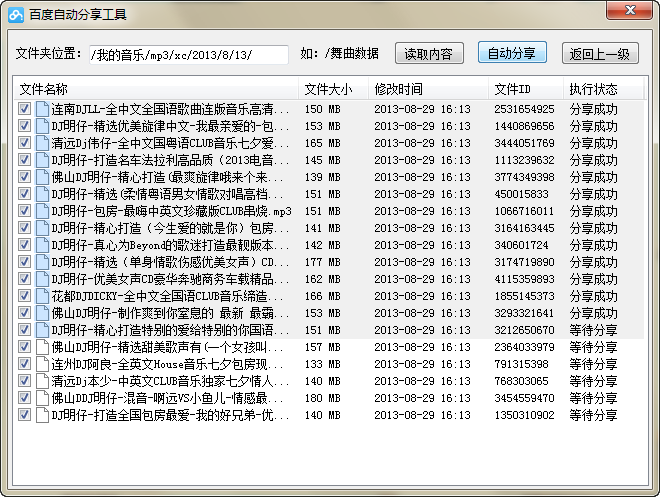
Task: Toggle checkbox for CLUB串烧.mp3 file
Action: 24,211
